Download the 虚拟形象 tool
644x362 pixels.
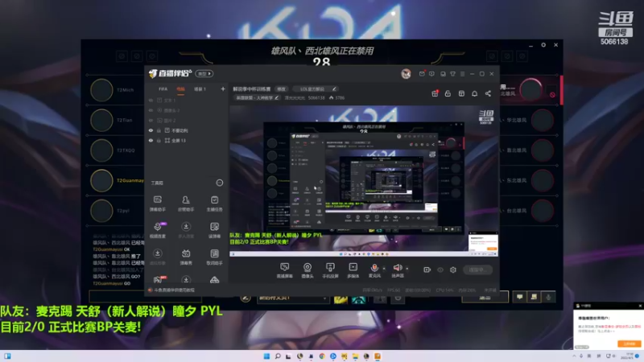click(x=157, y=257)
